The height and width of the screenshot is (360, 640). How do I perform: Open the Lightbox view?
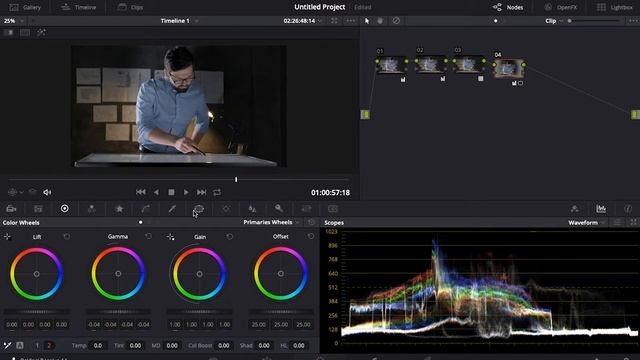[x=614, y=7]
